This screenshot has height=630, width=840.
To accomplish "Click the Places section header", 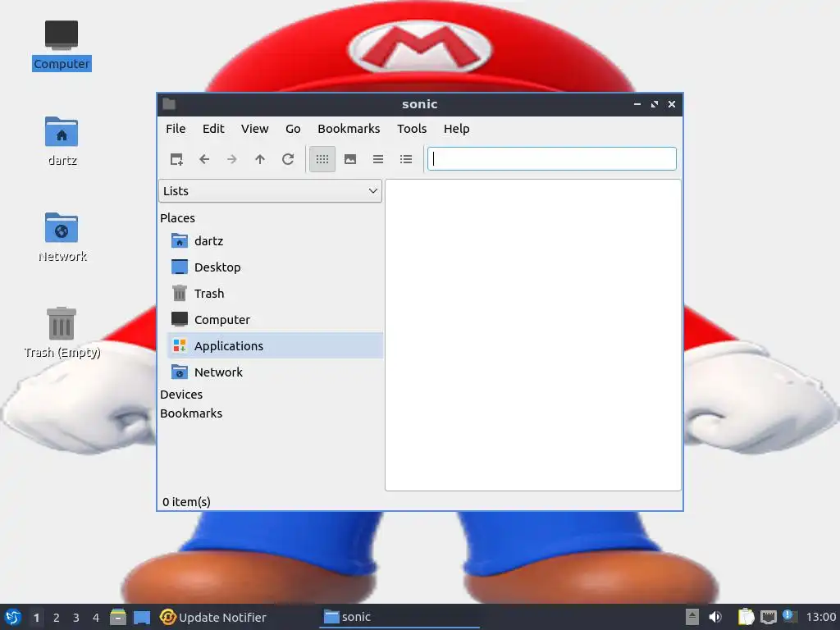I will coord(177,218).
